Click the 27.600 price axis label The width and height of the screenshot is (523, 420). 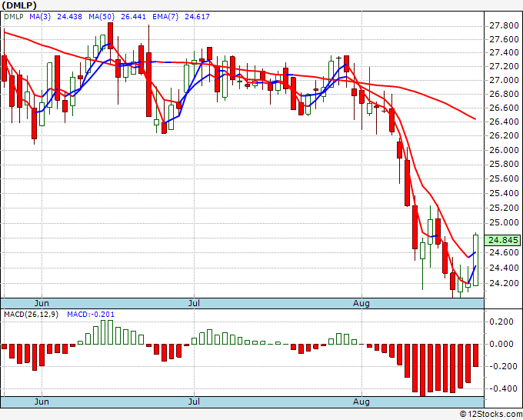click(504, 39)
